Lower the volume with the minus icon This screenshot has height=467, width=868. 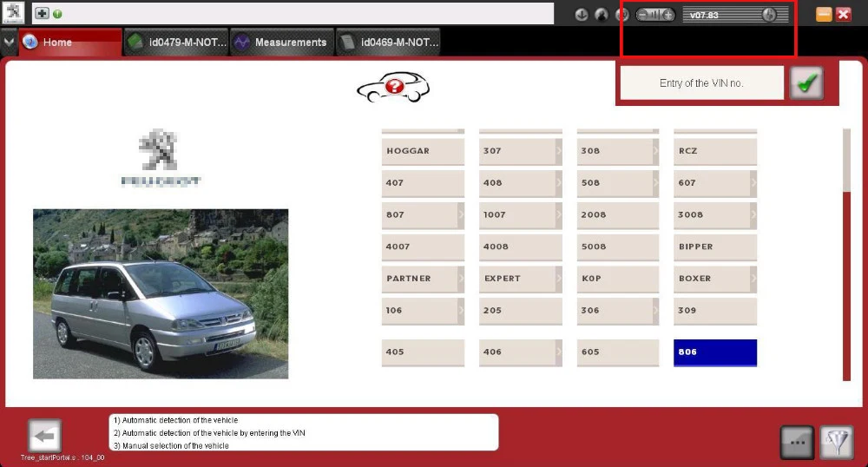[x=642, y=15]
